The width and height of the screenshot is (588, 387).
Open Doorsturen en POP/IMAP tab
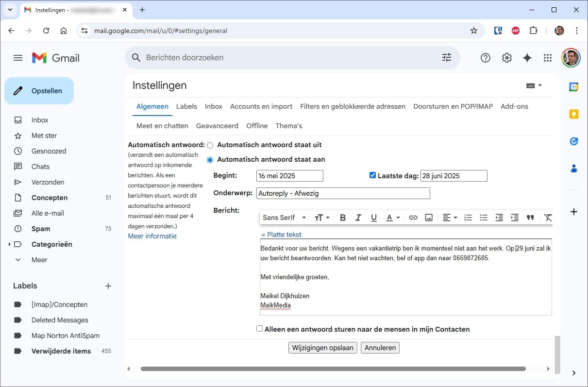(x=453, y=106)
